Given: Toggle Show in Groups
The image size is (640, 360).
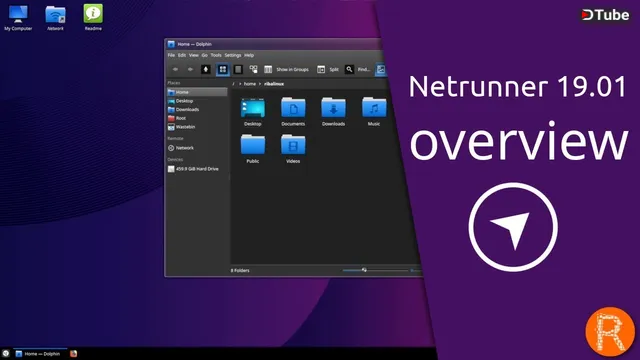Looking at the screenshot, I should tap(287, 69).
